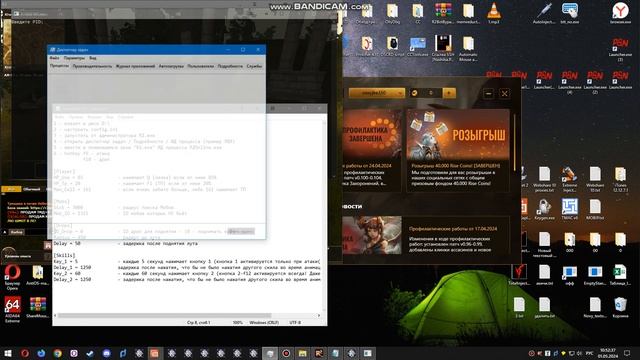Open the TMAC v6 desktop shortcut
640x360 pixels.
point(569,209)
